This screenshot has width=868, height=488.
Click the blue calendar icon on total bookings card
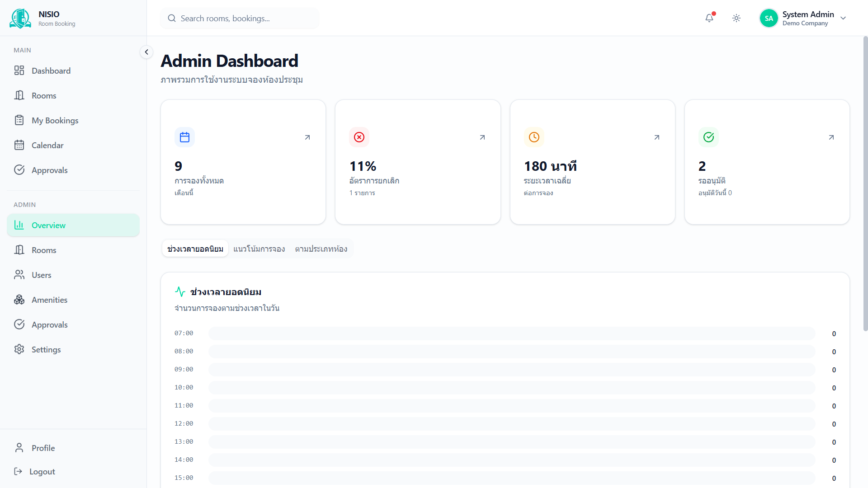[x=184, y=137]
